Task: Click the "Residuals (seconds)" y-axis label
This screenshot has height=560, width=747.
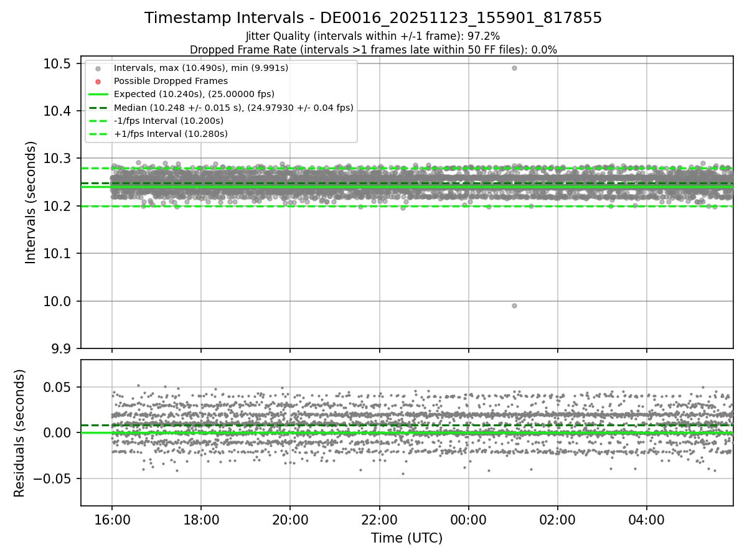Action: point(20,433)
